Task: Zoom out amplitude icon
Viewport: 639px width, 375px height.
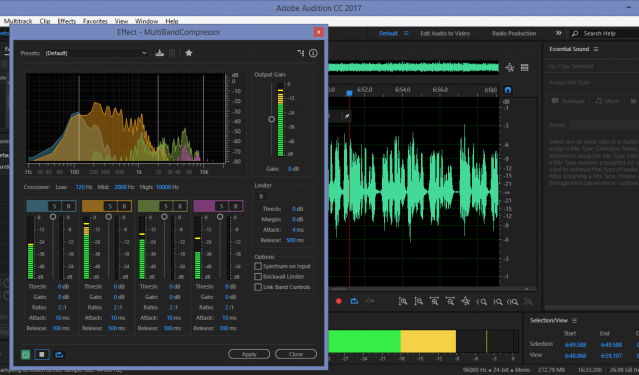Action: point(419,302)
